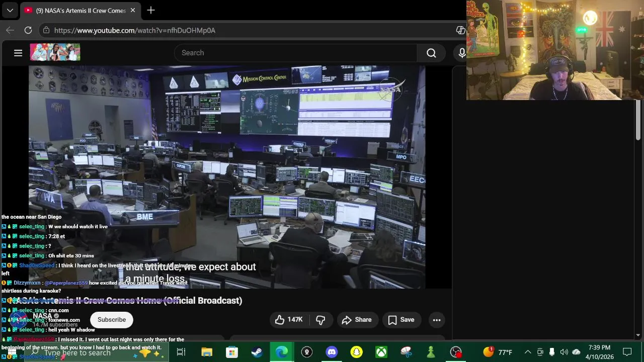Image resolution: width=644 pixels, height=362 pixels.
Task: Click chat message 'Oh shit eta 30 mins'
Action: pos(71,256)
